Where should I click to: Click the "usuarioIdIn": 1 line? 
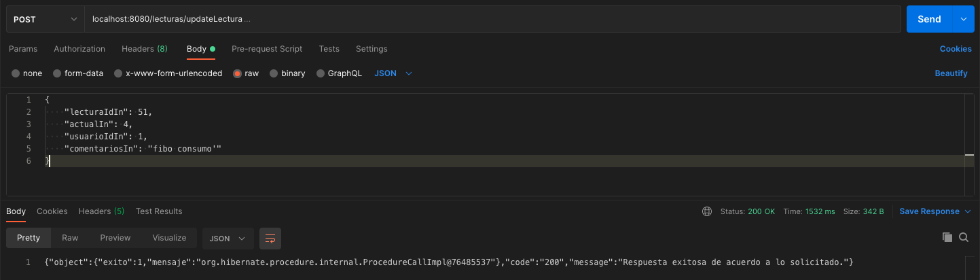point(106,137)
